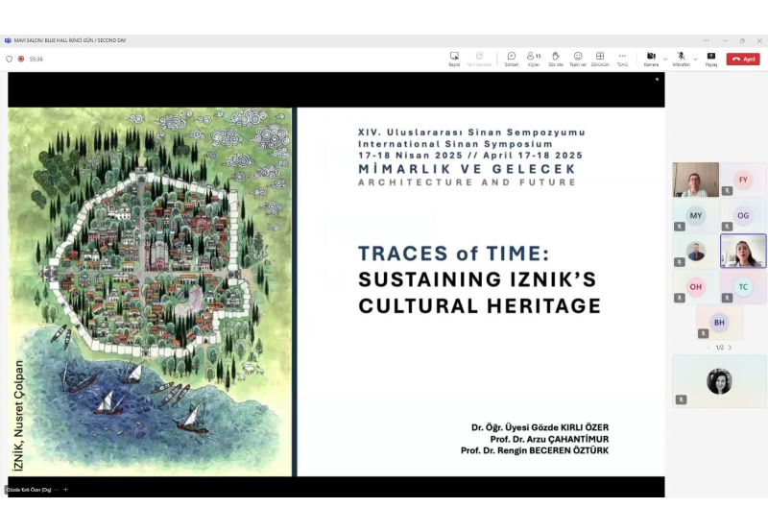Select the round photo avatar tile beside active speaker
Image resolution: width=768 pixels, height=532 pixels.
pyautogui.click(x=695, y=251)
